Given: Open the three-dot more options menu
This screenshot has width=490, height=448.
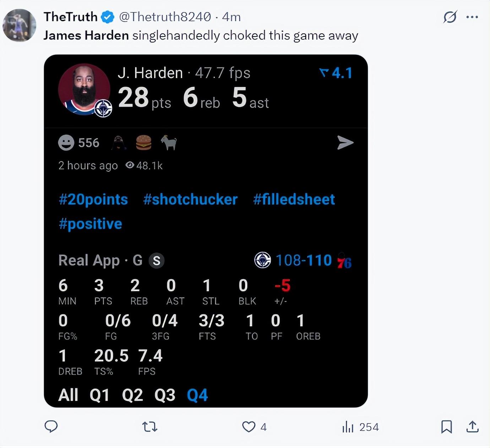Looking at the screenshot, I should pyautogui.click(x=472, y=17).
